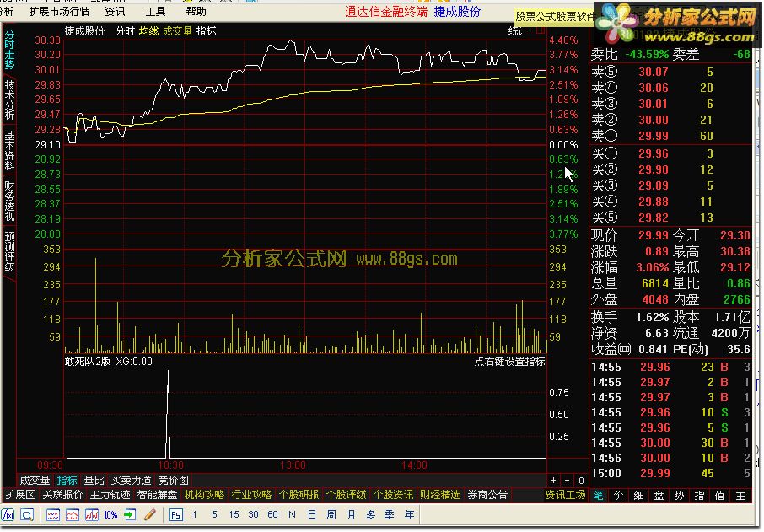764x532 pixels.
Task: Switch to 指标 sub-chart tab
Action: click(67, 481)
